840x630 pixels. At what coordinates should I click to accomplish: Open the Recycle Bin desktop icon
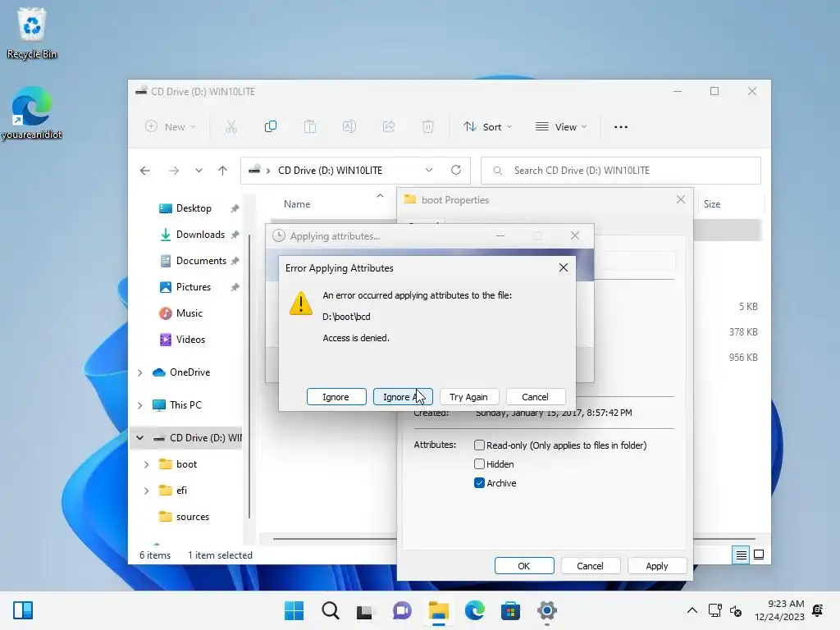point(32,33)
